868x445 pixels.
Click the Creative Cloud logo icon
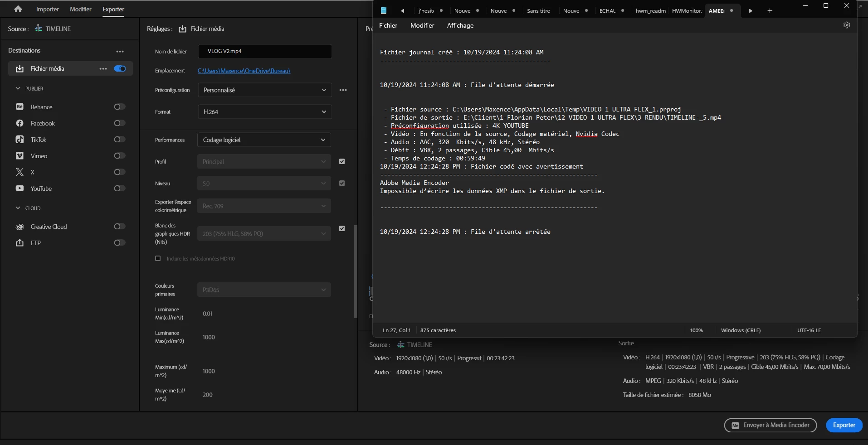(x=20, y=227)
